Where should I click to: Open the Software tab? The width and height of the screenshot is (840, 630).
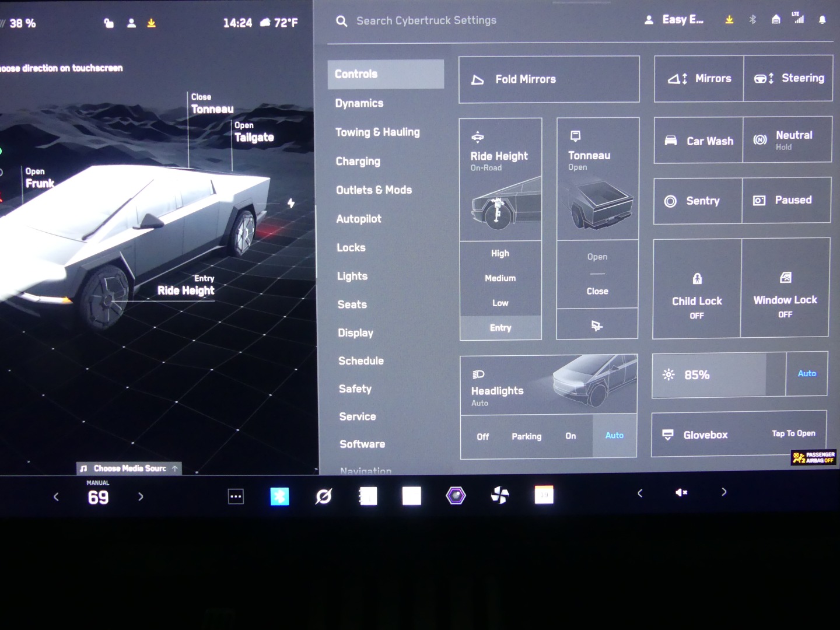(x=362, y=444)
